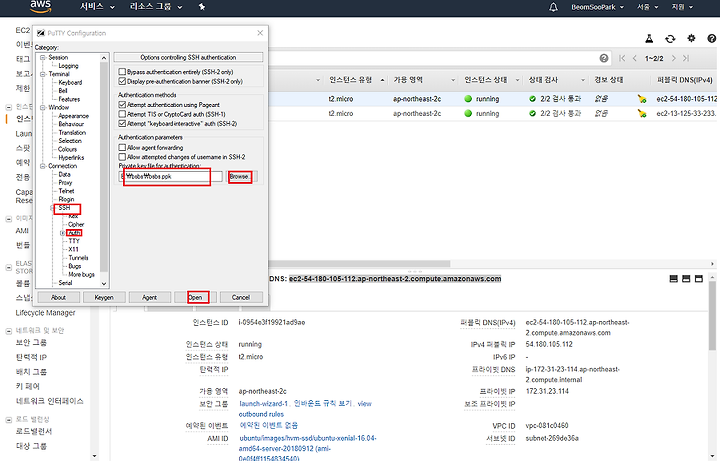Image resolution: width=720 pixels, height=464 pixels.
Task: Collapse the Terminal tree node
Action: tap(43, 74)
